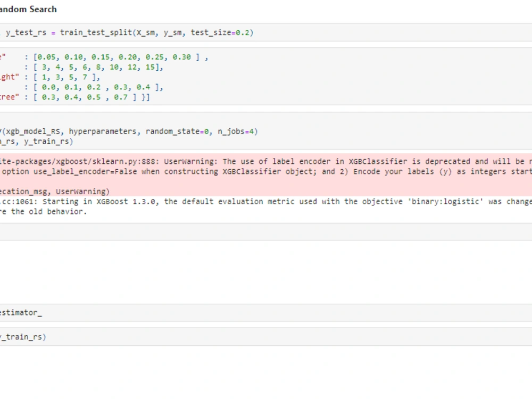Click y_test_rs variable in split cell
532x399 pixels.
pos(26,32)
